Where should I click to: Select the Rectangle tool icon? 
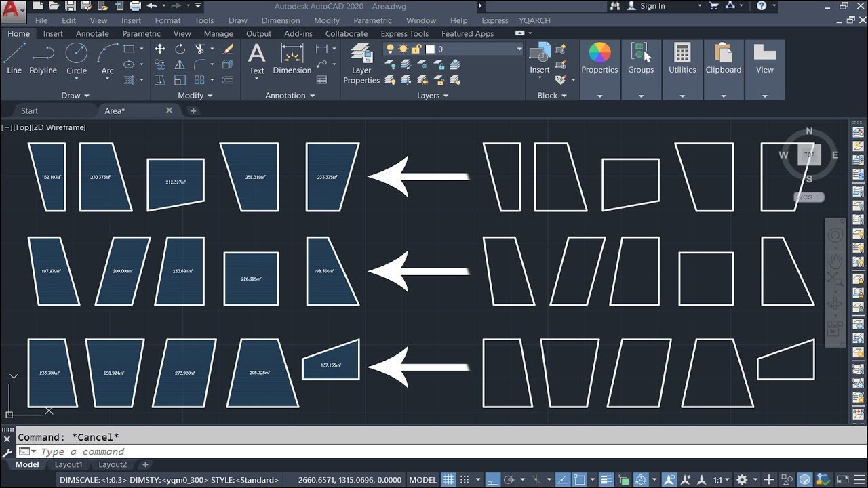129,49
